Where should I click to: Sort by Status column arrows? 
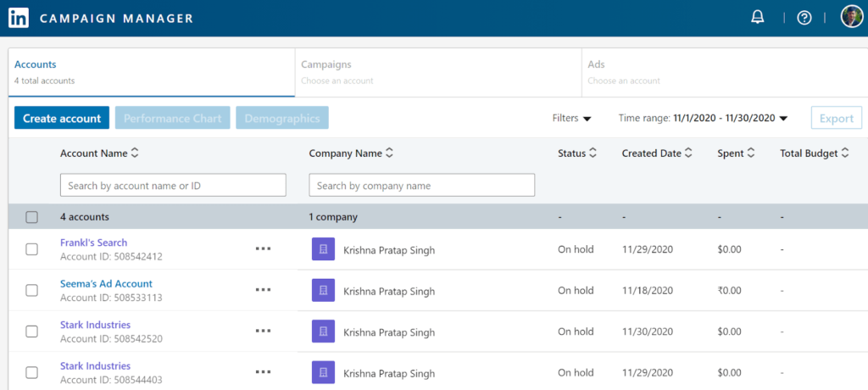click(593, 153)
